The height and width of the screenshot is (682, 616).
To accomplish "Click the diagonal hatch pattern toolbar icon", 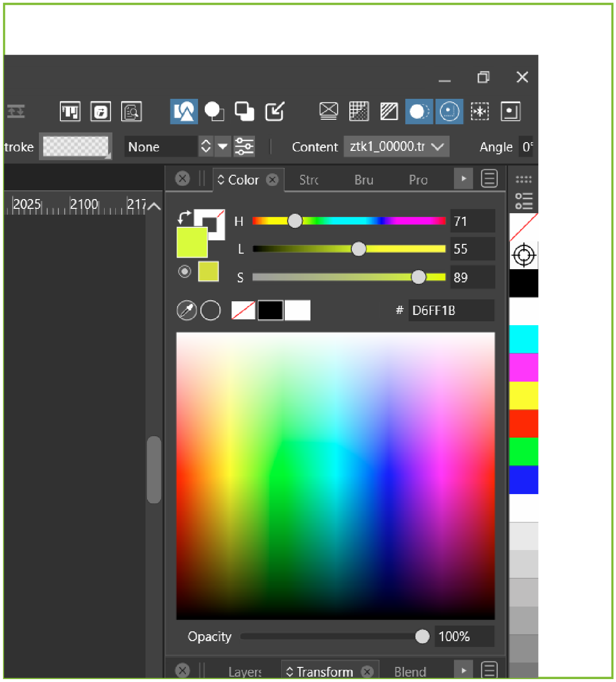I will click(389, 111).
